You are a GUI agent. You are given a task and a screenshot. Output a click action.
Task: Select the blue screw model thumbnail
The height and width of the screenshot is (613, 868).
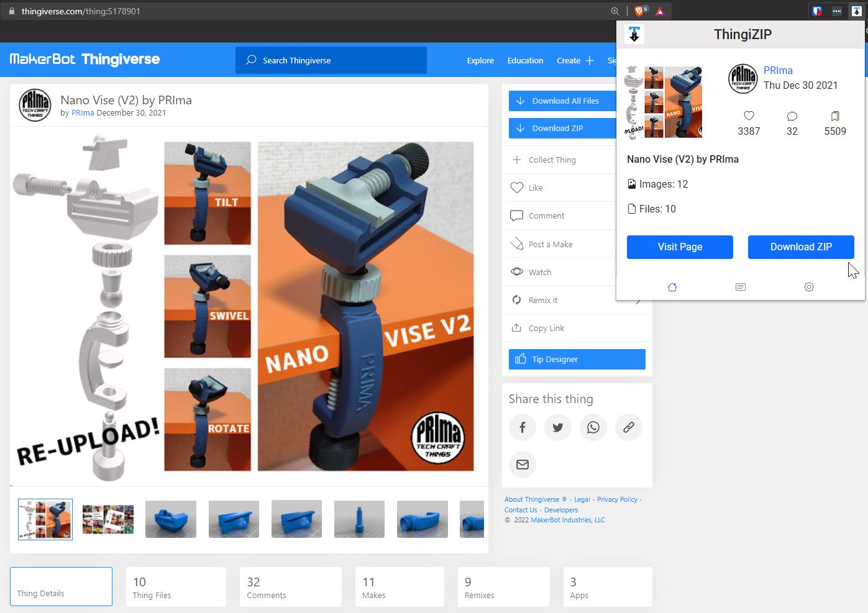point(359,519)
